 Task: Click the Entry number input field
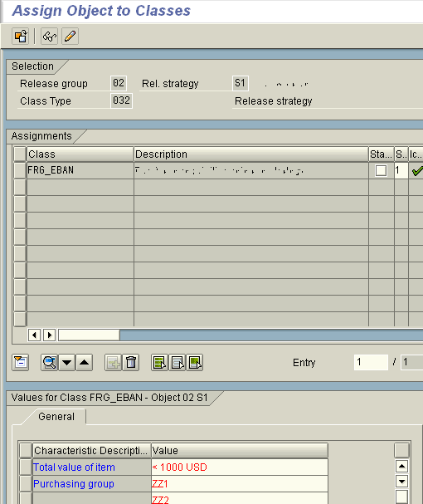(371, 362)
